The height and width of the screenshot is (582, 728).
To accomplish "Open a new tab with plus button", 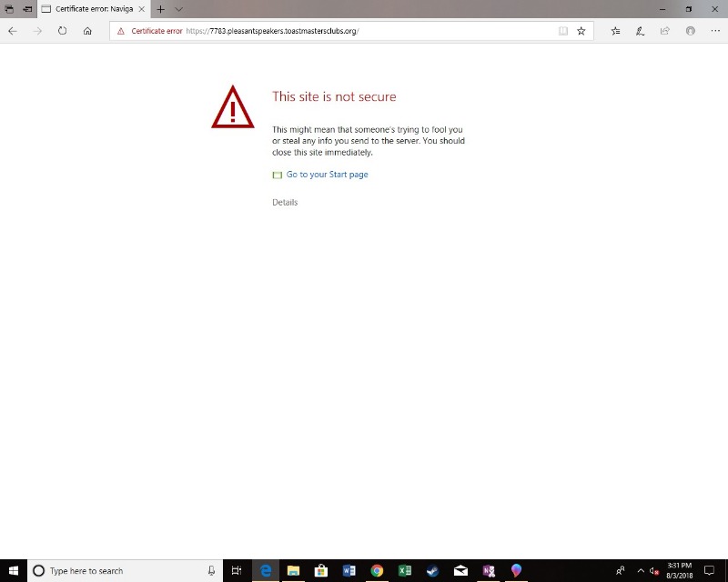I will (x=160, y=9).
